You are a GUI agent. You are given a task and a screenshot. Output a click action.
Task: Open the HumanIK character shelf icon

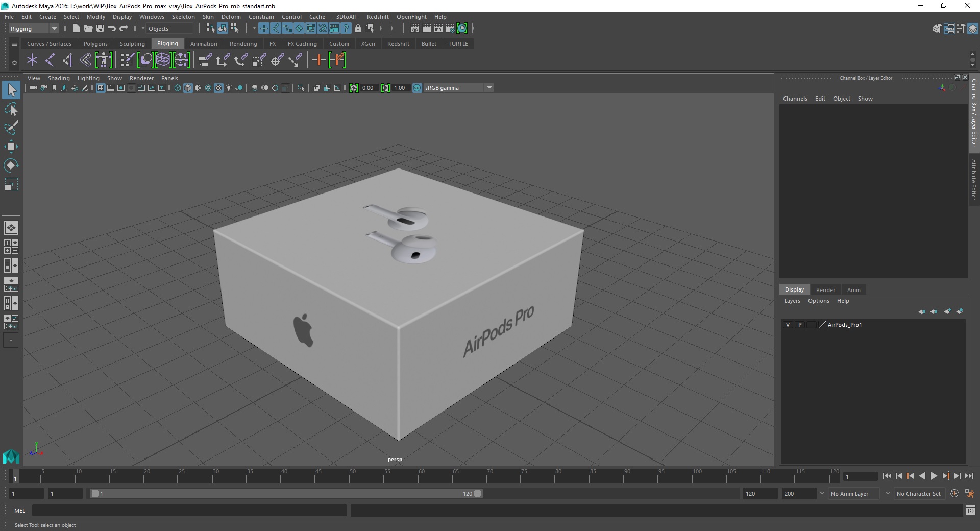coord(104,60)
